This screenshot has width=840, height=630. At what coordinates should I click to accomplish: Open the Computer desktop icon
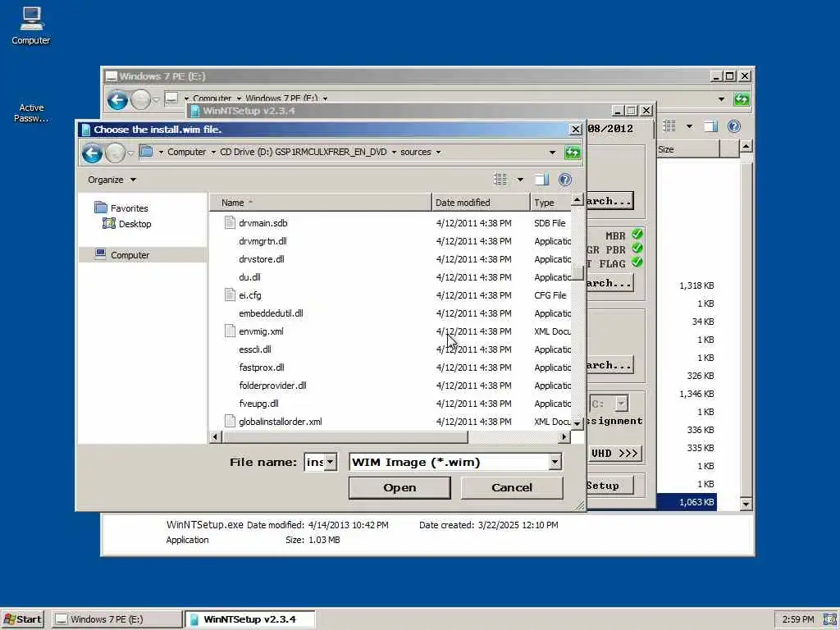(x=31, y=25)
